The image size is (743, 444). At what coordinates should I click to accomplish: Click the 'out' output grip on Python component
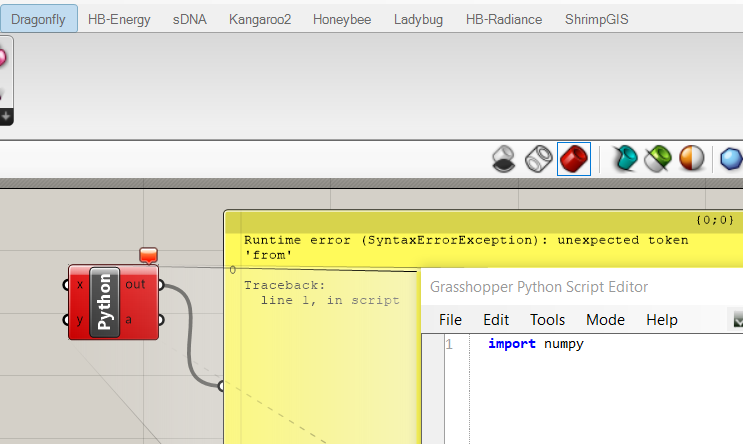[161, 285]
